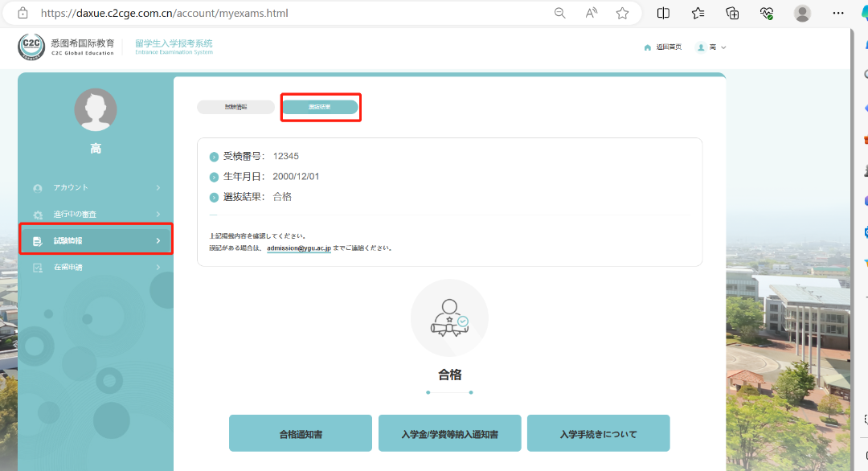Image resolution: width=868 pixels, height=471 pixels.
Task: Click the admission@ygu.ac.jp email link
Action: (299, 248)
